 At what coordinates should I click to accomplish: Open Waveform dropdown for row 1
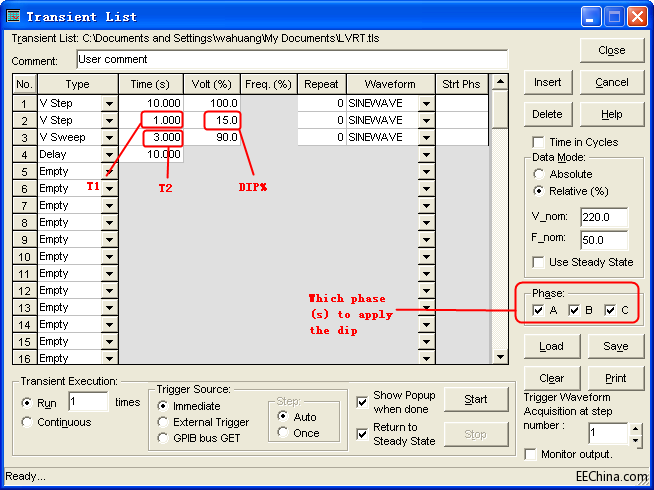[x=426, y=103]
